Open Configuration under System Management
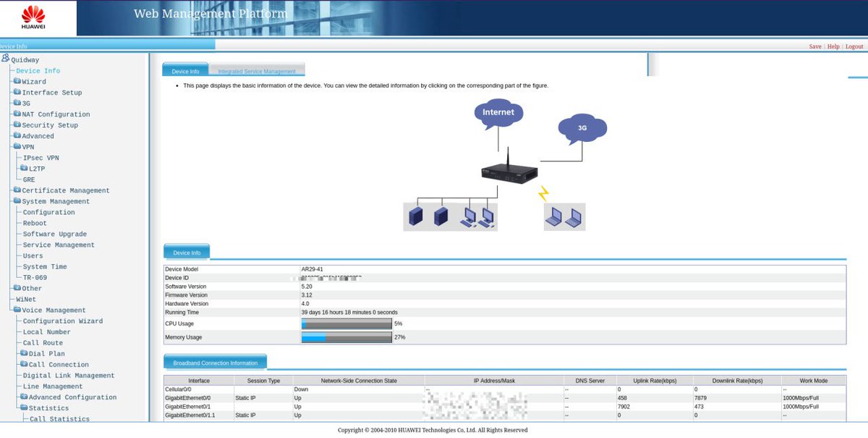Viewport: 868px width, 438px height. [48, 212]
